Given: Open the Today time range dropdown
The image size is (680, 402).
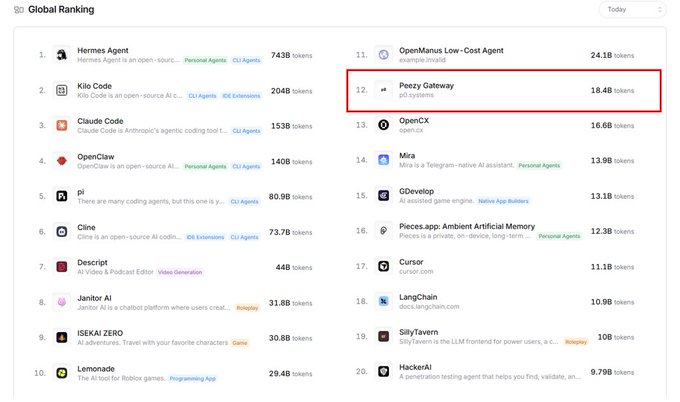Looking at the screenshot, I should [632, 10].
